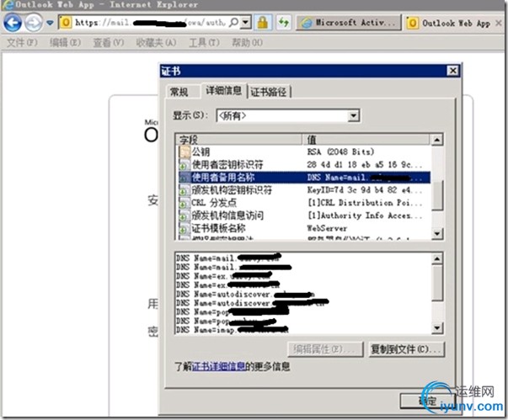Click the DNS Name=imap line
Viewport: 508px width, 420px height.
click(x=232, y=330)
